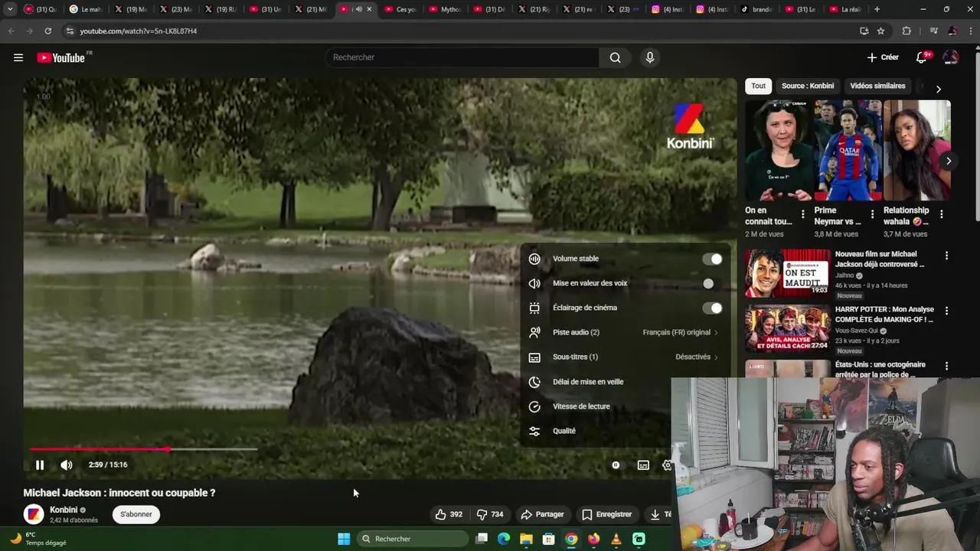Open a new browser tab
Screen dimensions: 980x551
tap(877, 9)
